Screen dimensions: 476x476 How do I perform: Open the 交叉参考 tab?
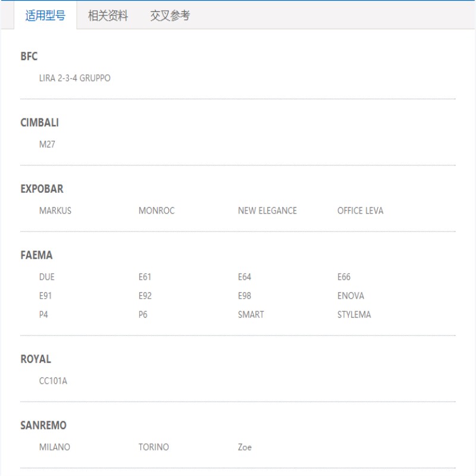(x=170, y=15)
